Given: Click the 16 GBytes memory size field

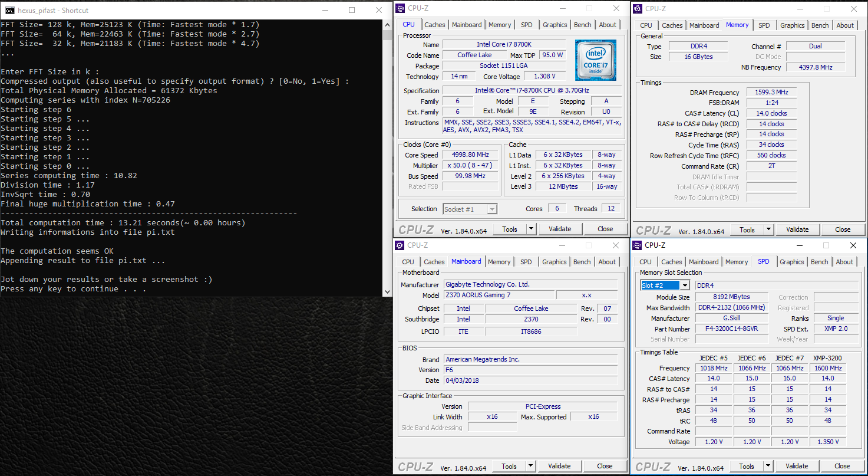Looking at the screenshot, I should coord(698,57).
